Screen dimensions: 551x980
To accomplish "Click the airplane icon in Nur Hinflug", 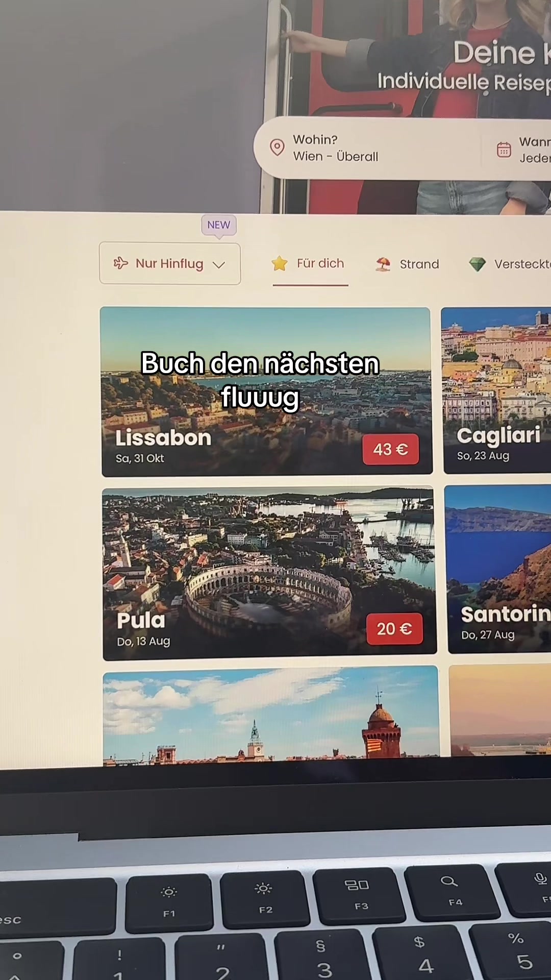I will click(x=121, y=263).
